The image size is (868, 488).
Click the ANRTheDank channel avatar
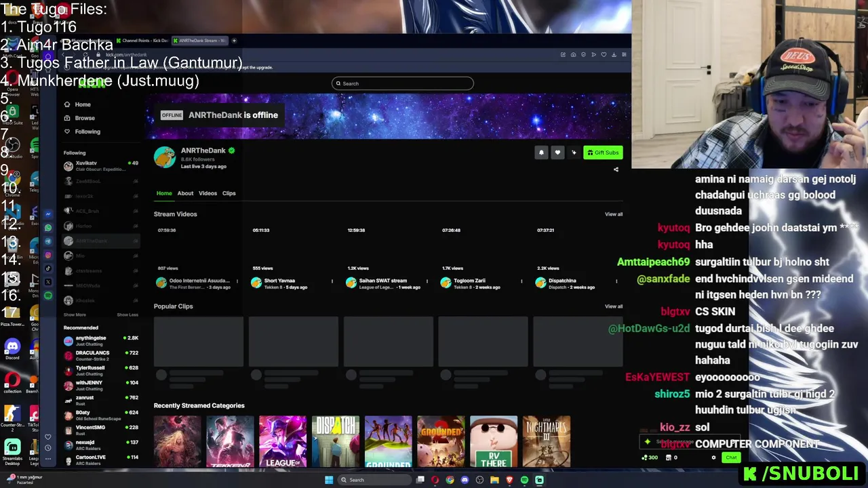click(x=164, y=157)
